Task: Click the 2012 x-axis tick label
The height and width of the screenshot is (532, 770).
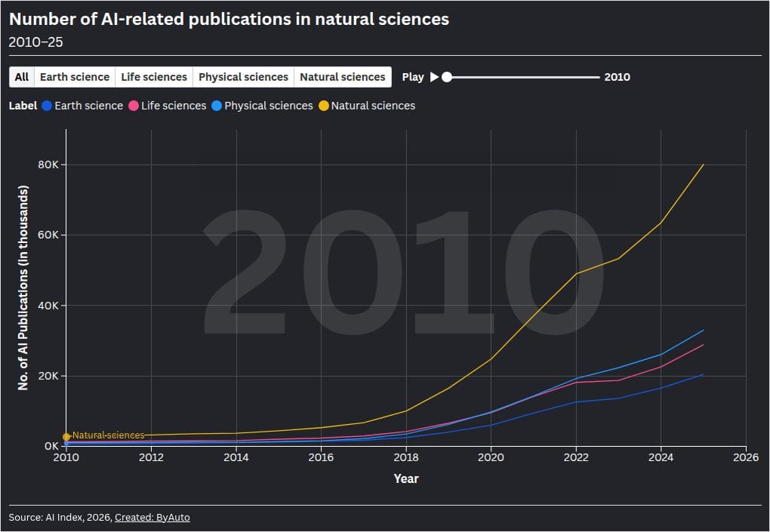Action: (x=151, y=457)
